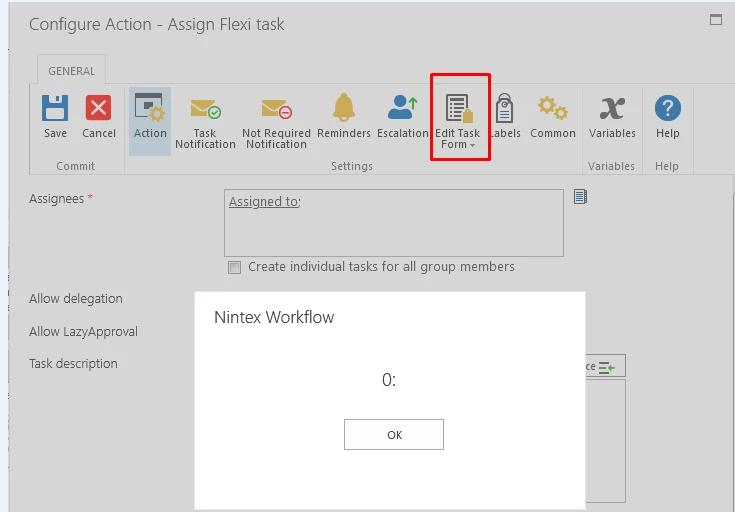Switch to the GENERAL tab
The height and width of the screenshot is (512, 735).
[x=72, y=71]
